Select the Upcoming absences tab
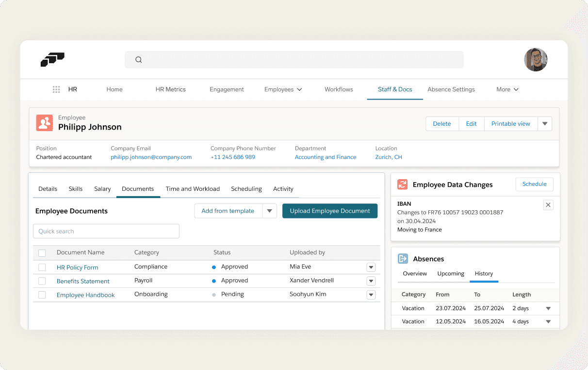Image resolution: width=588 pixels, height=370 pixels. (451, 273)
